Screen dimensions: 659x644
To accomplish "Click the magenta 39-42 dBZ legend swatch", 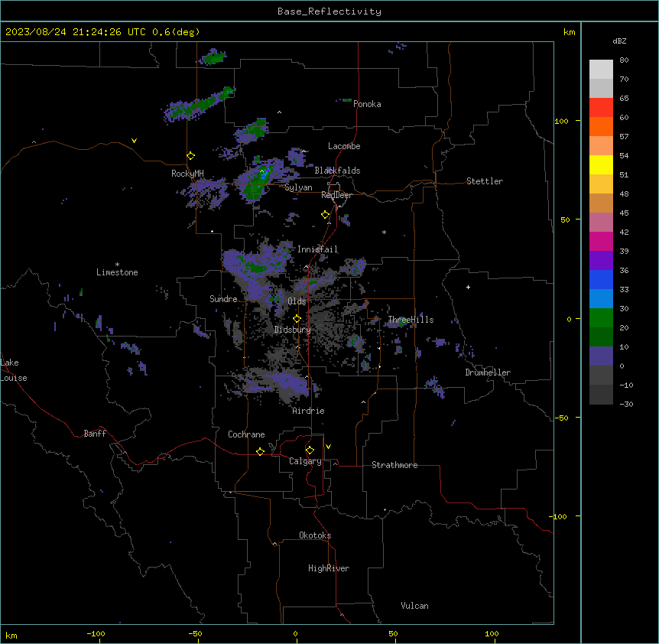I will tap(601, 241).
